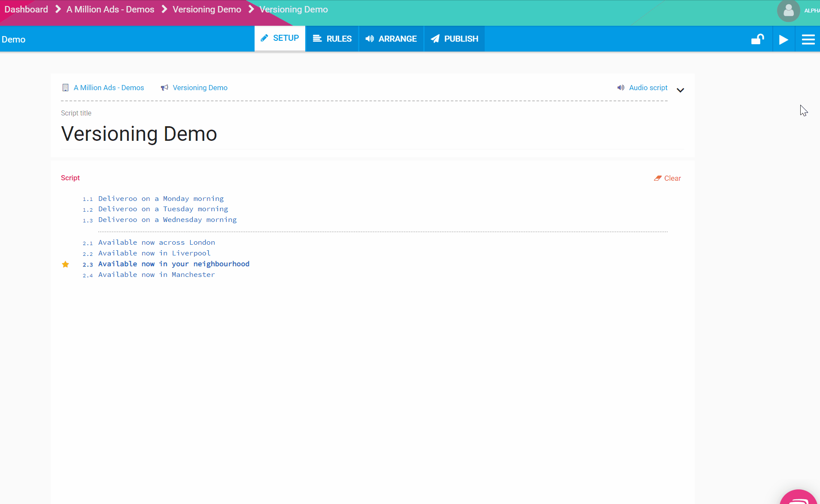Open the RULES tab
This screenshot has height=504, width=820.
[x=332, y=39]
